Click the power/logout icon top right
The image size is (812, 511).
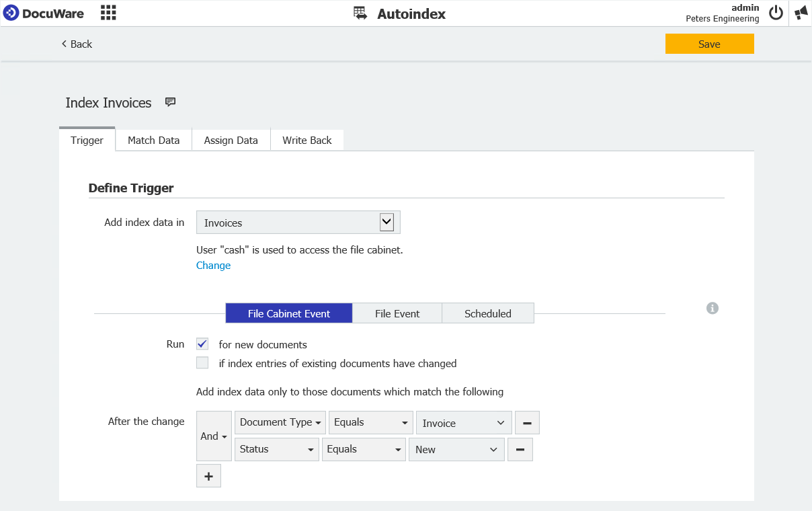click(775, 13)
